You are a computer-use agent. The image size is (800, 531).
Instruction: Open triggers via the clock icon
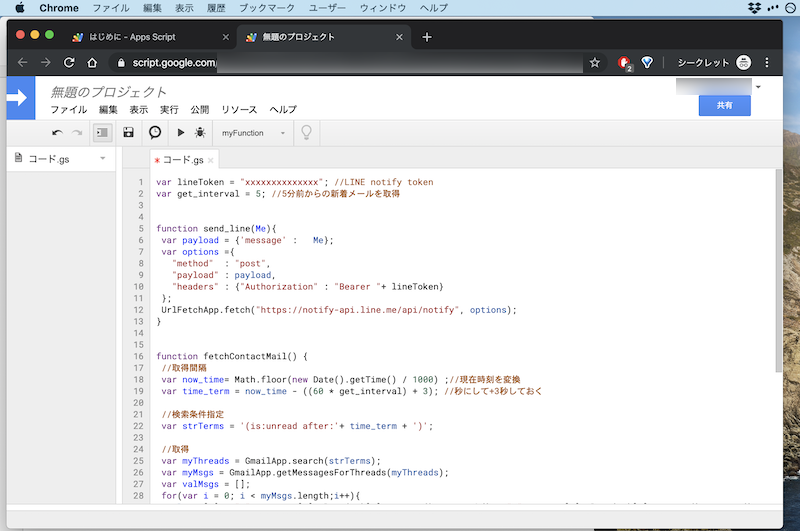pos(155,132)
